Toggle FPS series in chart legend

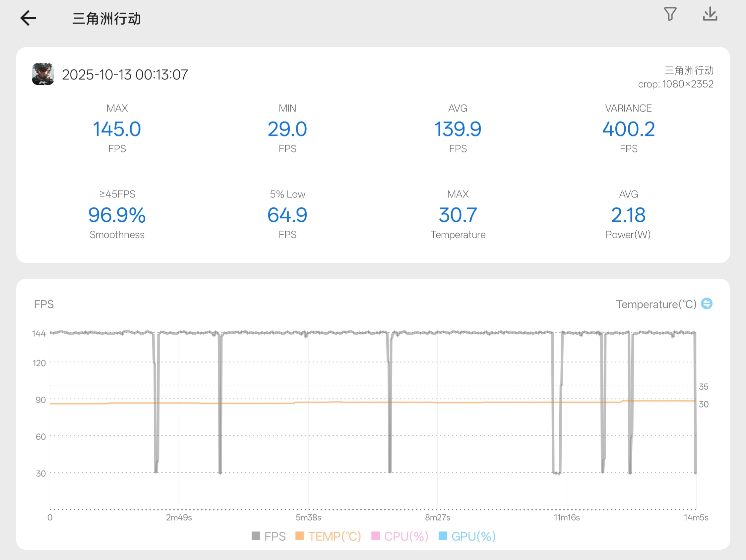click(x=275, y=536)
